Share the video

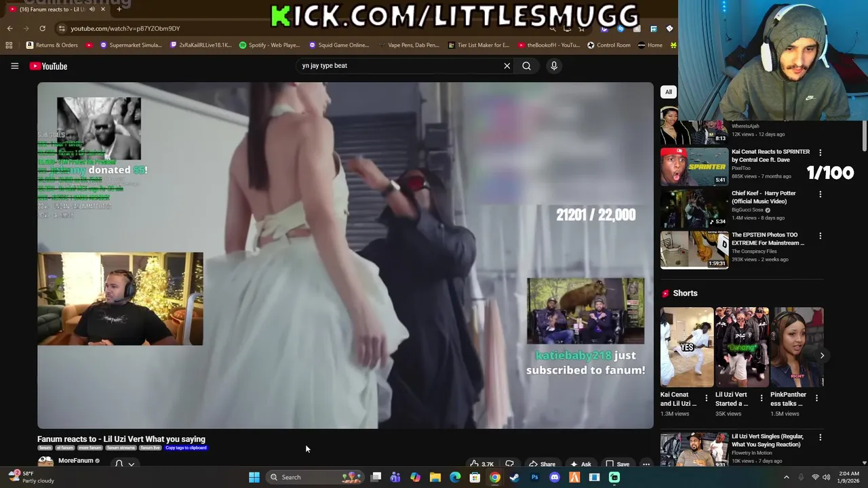click(x=542, y=464)
